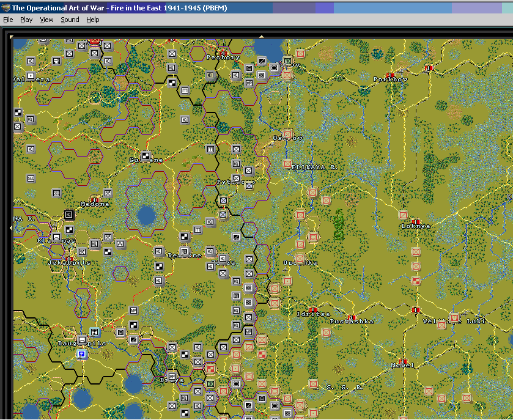Select the red checkered Soviet armor south of Loknya

[x=416, y=281]
